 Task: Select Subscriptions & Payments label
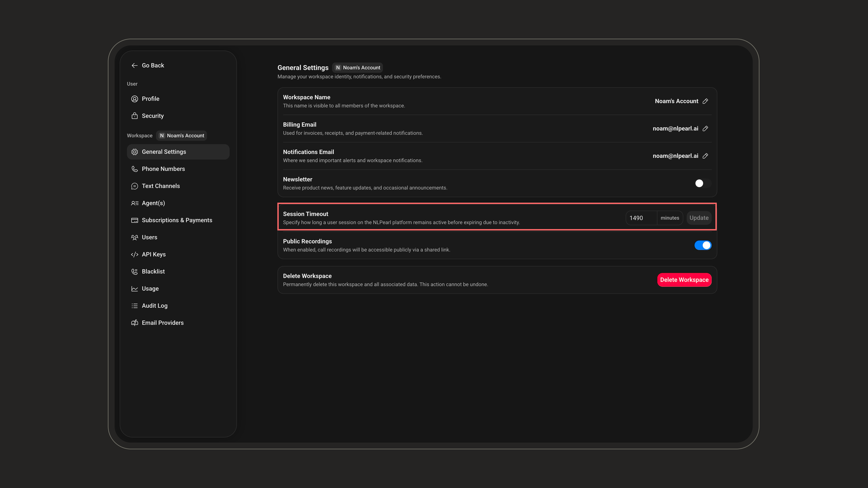tap(177, 220)
